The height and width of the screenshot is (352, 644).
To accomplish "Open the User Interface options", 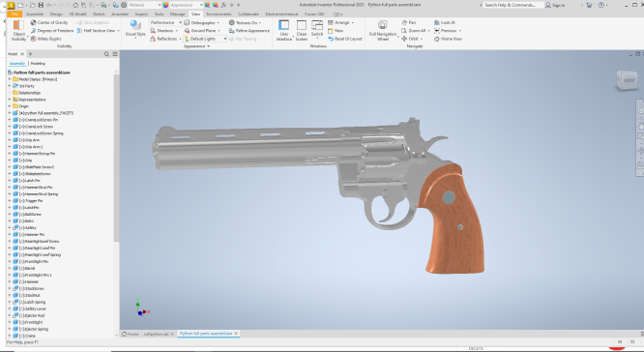I will pos(283,30).
